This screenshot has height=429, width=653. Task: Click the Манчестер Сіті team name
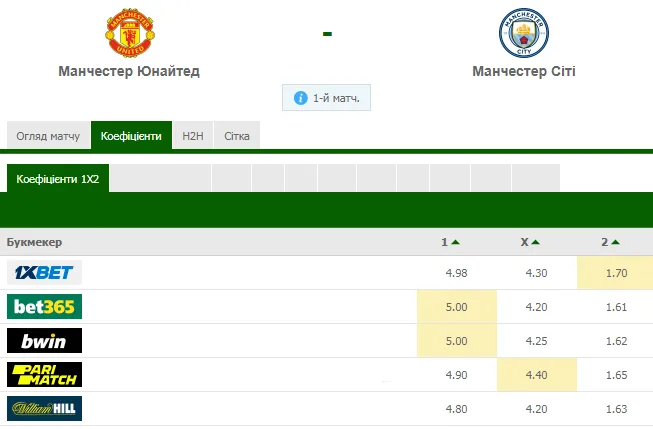[x=523, y=72]
